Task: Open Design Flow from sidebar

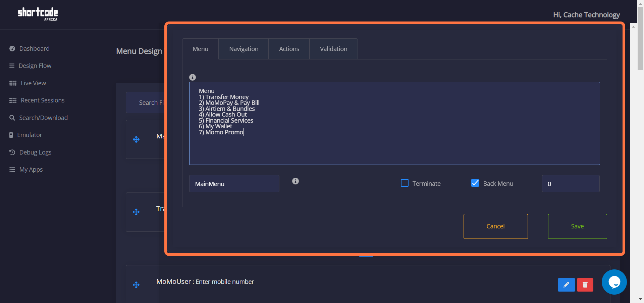Action: coord(35,66)
